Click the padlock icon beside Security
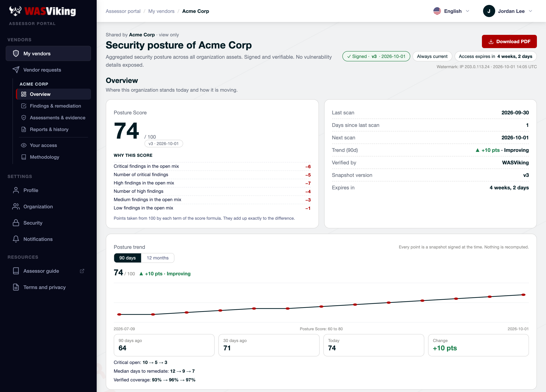Screen dimensions: 546x392 [16, 223]
